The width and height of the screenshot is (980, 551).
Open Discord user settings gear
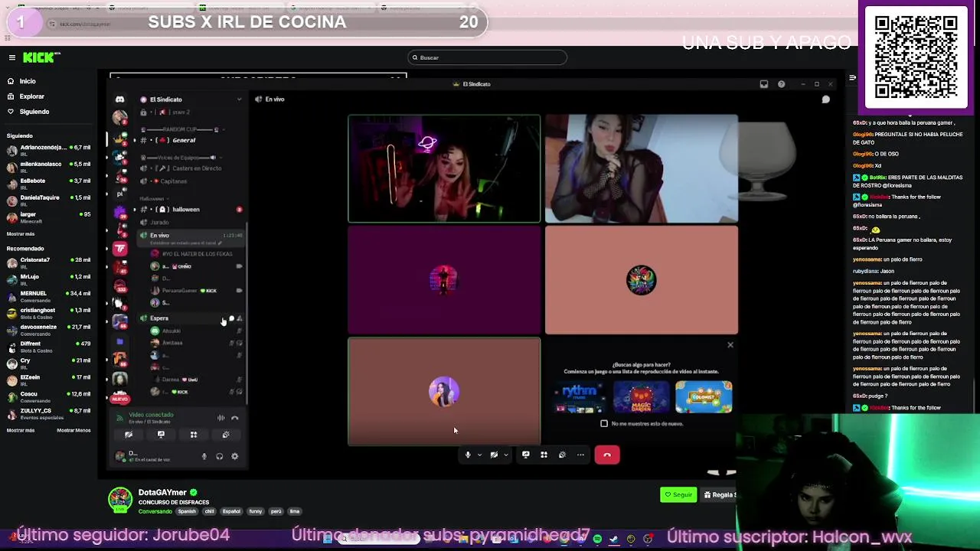pyautogui.click(x=234, y=457)
